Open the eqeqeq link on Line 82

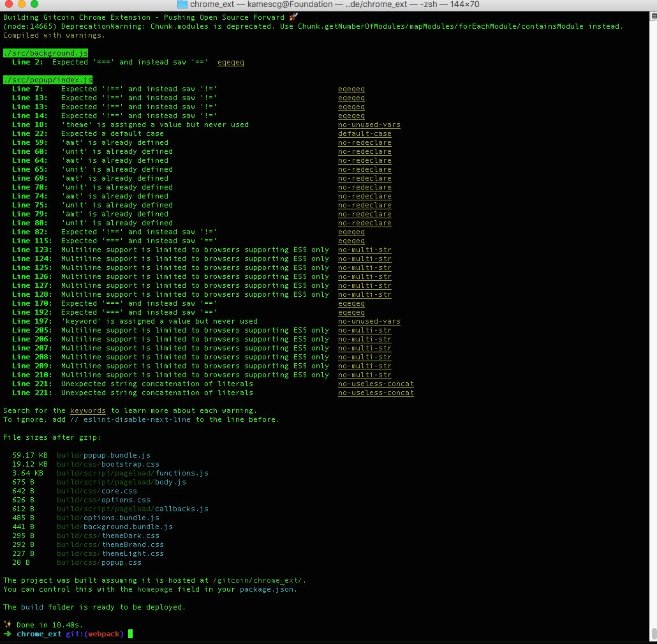(x=351, y=232)
